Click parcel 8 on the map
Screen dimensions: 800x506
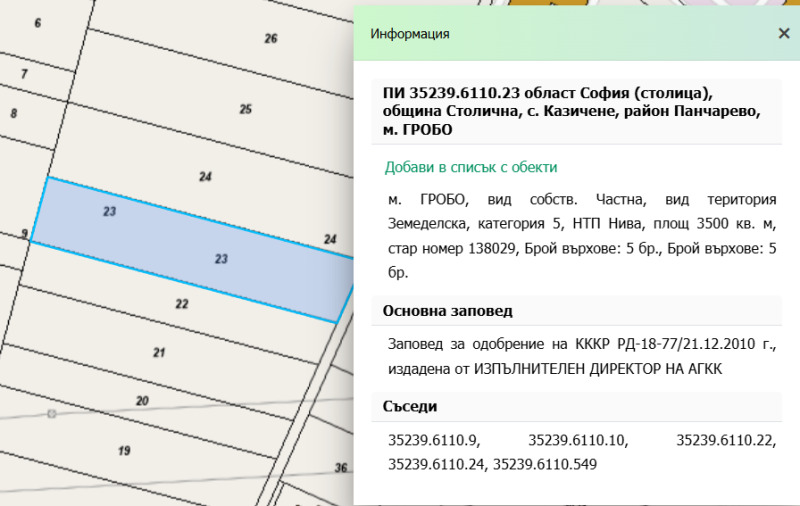click(14, 113)
